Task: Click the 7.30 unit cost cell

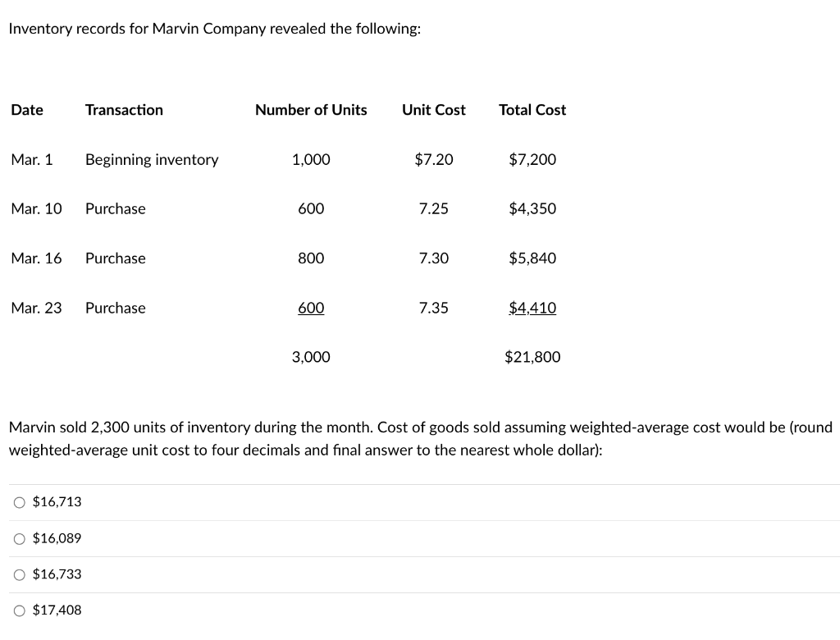Action: [433, 258]
